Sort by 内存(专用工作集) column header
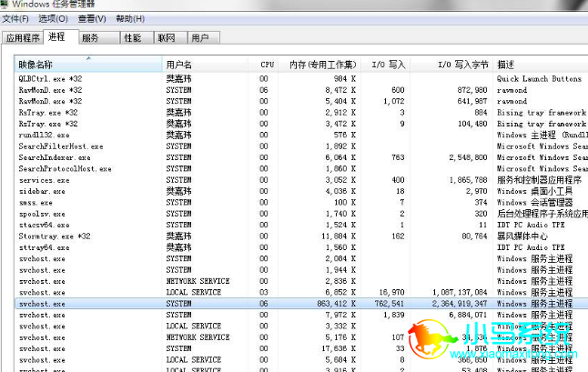 [x=319, y=65]
